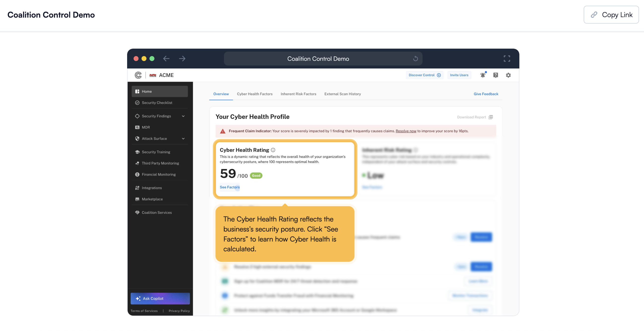This screenshot has height=331, width=644.
Task: Click the See Factors link
Action: click(229, 187)
